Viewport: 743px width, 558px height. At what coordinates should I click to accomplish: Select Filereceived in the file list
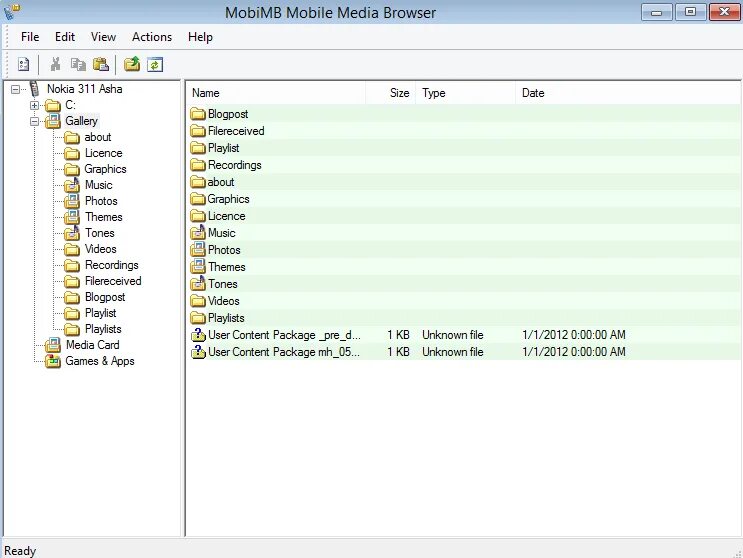click(x=236, y=131)
